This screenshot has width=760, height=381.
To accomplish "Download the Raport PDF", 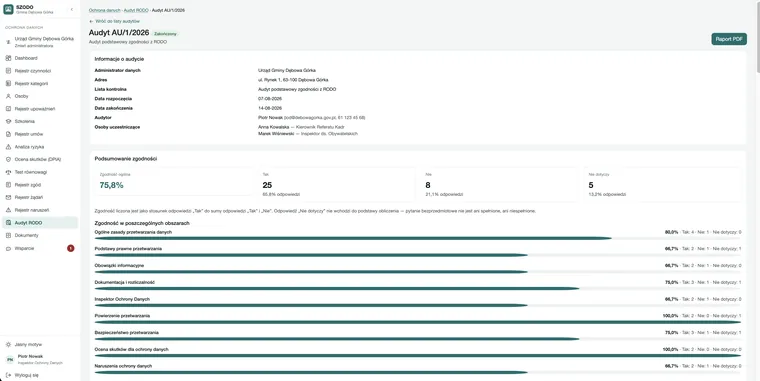I will (729, 39).
